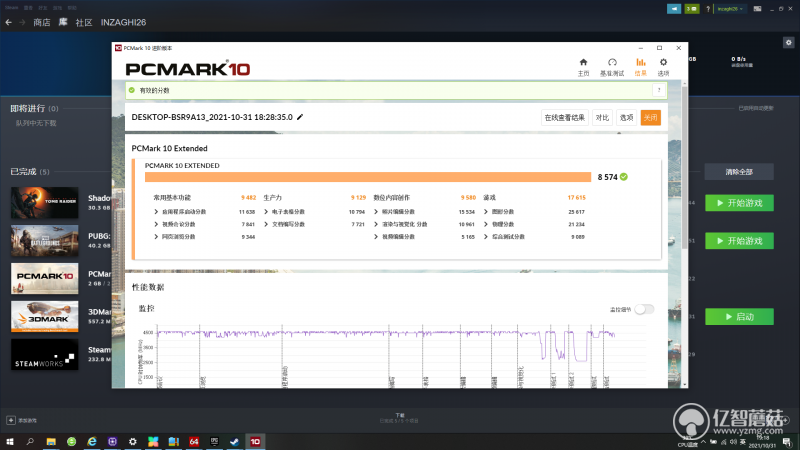800x450 pixels.
Task: Go forward with Steam's forward arrow
Action: click(22, 22)
